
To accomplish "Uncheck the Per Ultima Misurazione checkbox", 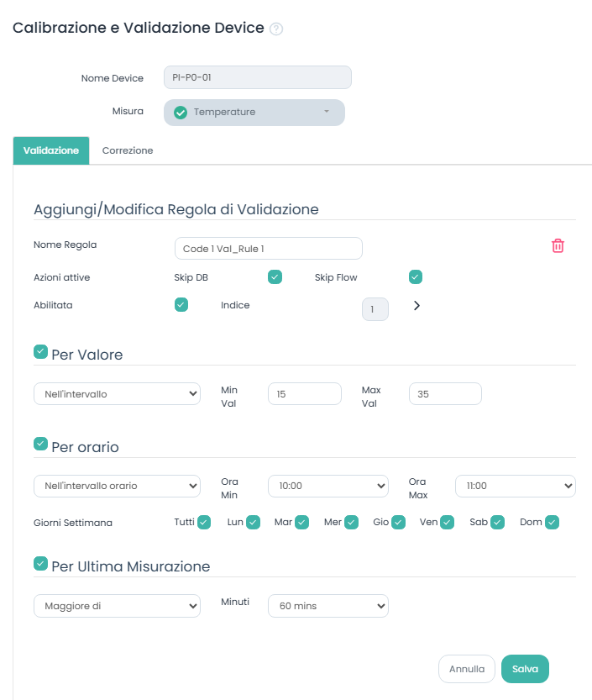I will [x=40, y=564].
